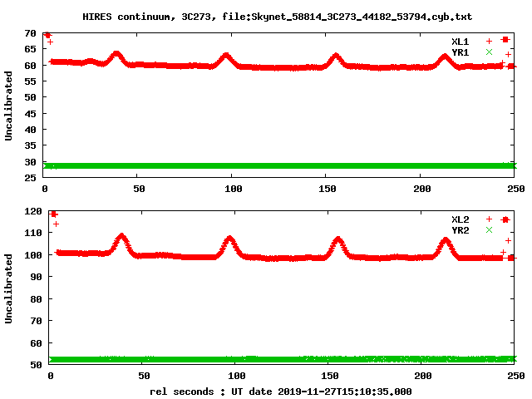Click the top plot x-axis tick 200
Viewport: 532px width, 399px height.
(x=421, y=189)
